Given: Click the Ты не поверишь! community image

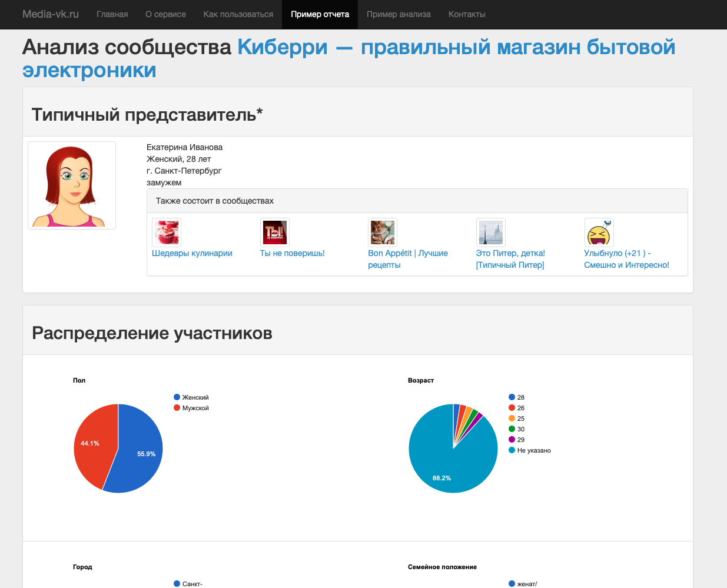Looking at the screenshot, I should 275,232.
